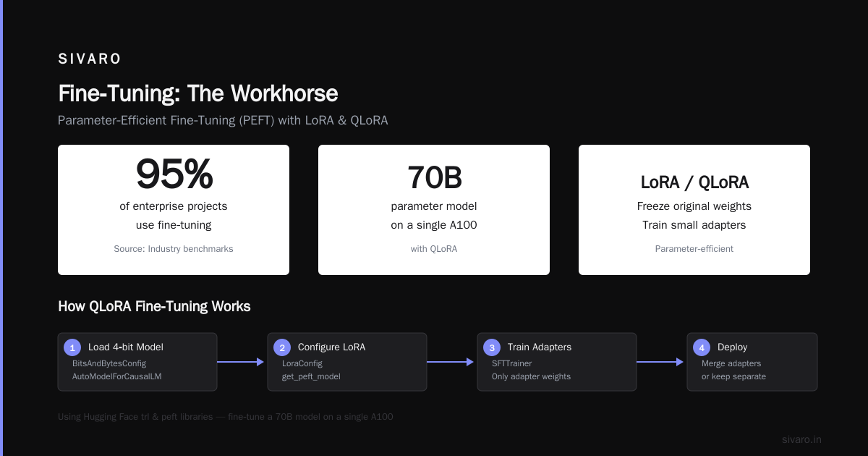Click "How QLoRA Fine-Tuning Works" heading
The height and width of the screenshot is (456, 868).
154,306
